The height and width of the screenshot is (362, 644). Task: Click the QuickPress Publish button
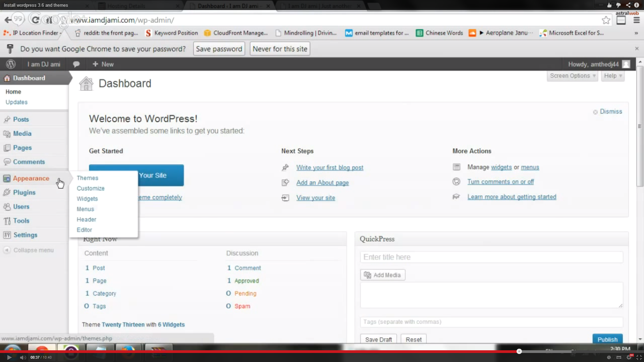(x=607, y=339)
